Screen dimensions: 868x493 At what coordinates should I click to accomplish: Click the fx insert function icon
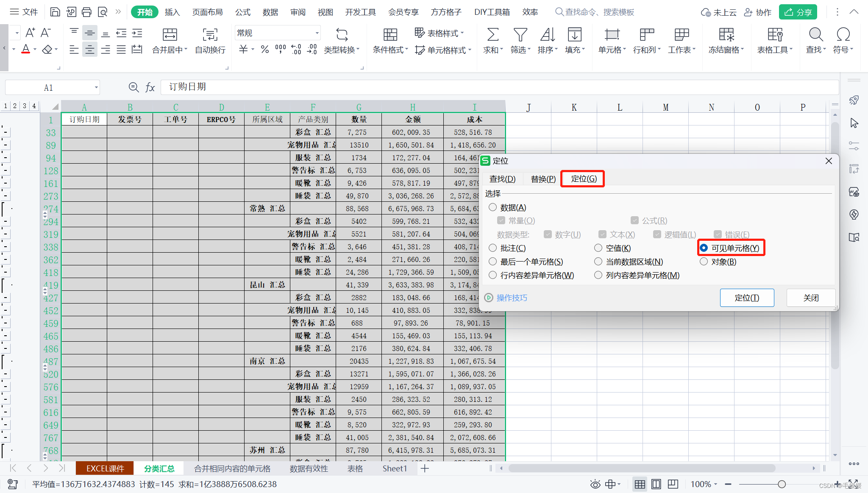[x=150, y=87]
